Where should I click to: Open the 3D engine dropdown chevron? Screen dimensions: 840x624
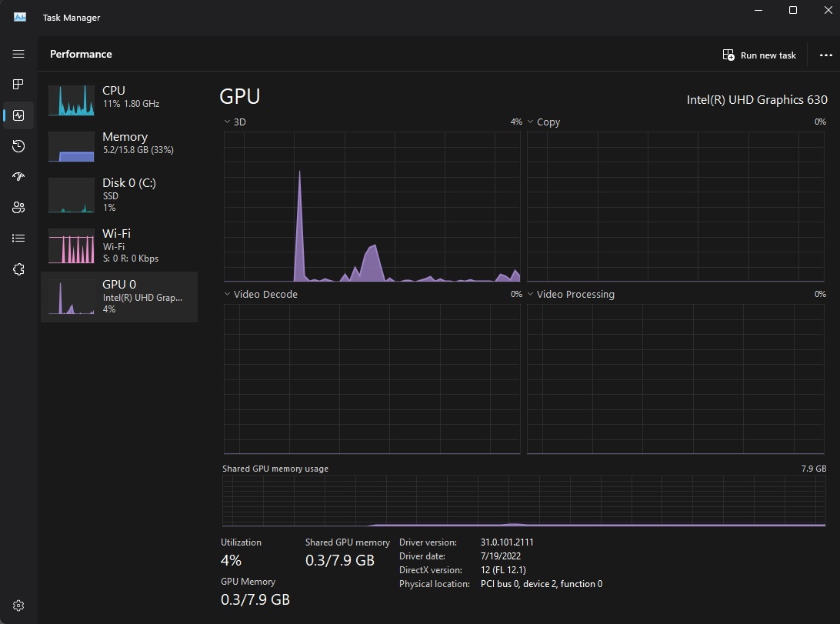point(227,122)
